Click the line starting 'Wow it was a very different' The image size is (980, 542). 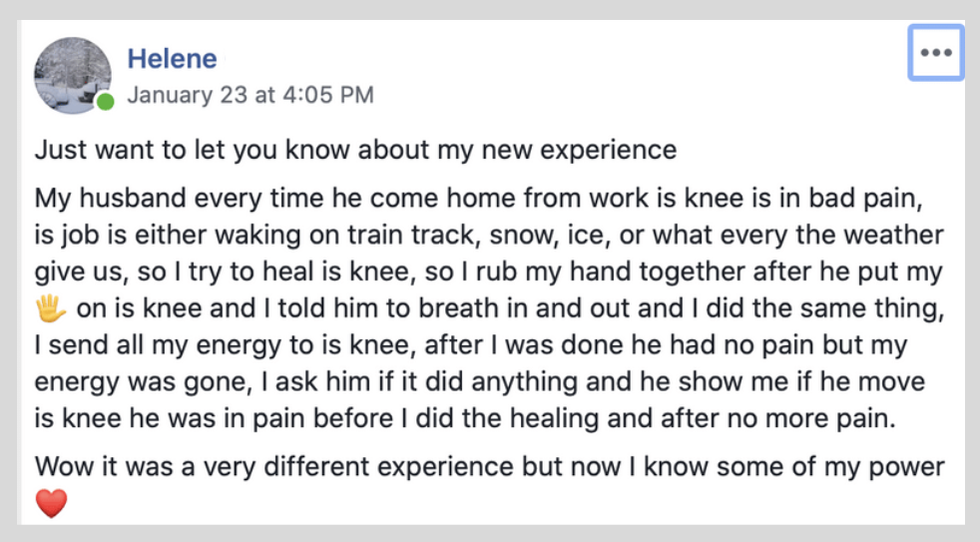489,467
